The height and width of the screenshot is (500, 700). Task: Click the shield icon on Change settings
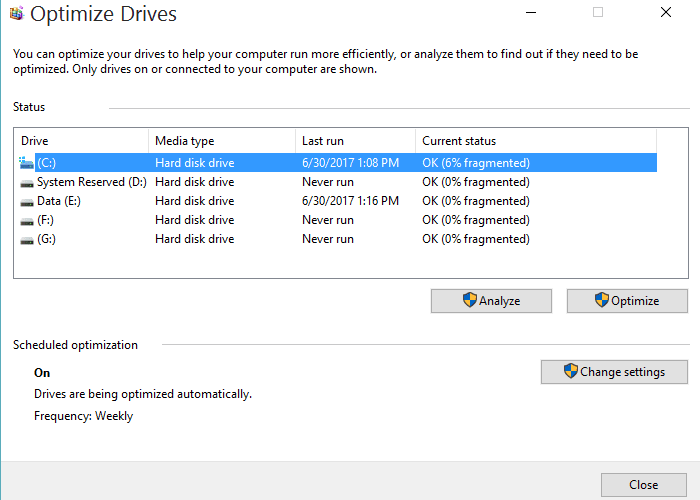pyautogui.click(x=571, y=371)
